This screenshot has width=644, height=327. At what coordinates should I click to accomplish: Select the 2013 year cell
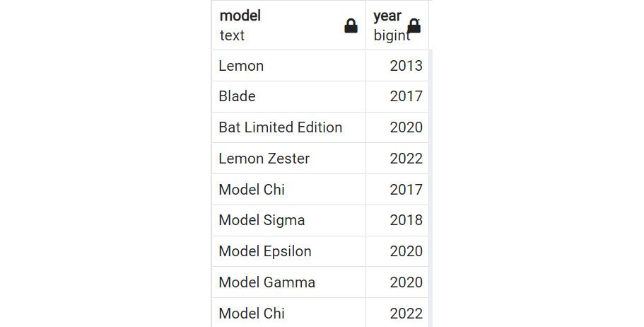click(397, 66)
